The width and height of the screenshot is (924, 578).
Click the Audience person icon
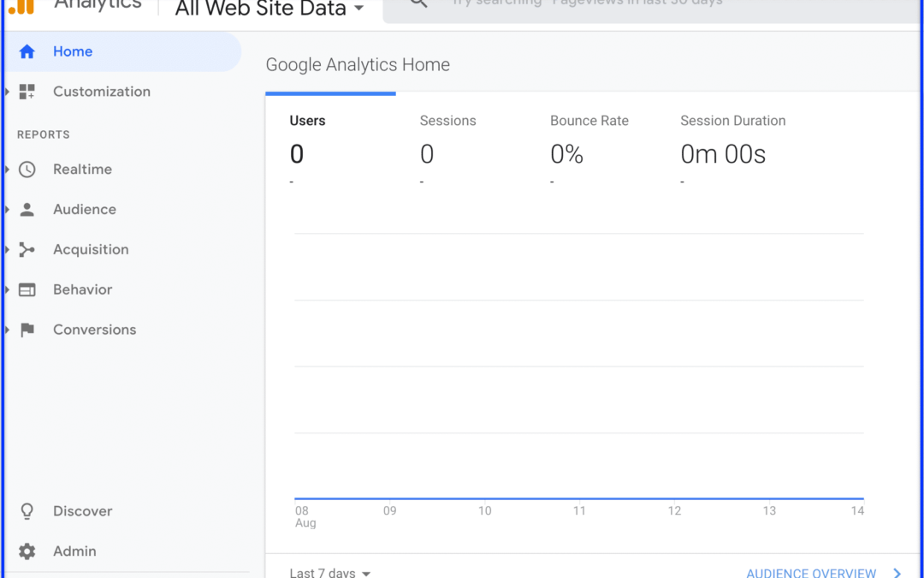27,210
